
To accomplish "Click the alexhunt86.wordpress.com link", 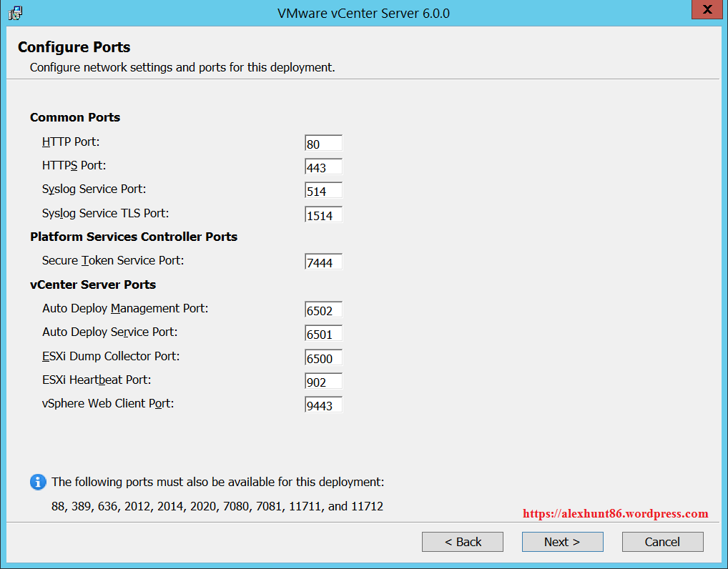I will coord(615,514).
